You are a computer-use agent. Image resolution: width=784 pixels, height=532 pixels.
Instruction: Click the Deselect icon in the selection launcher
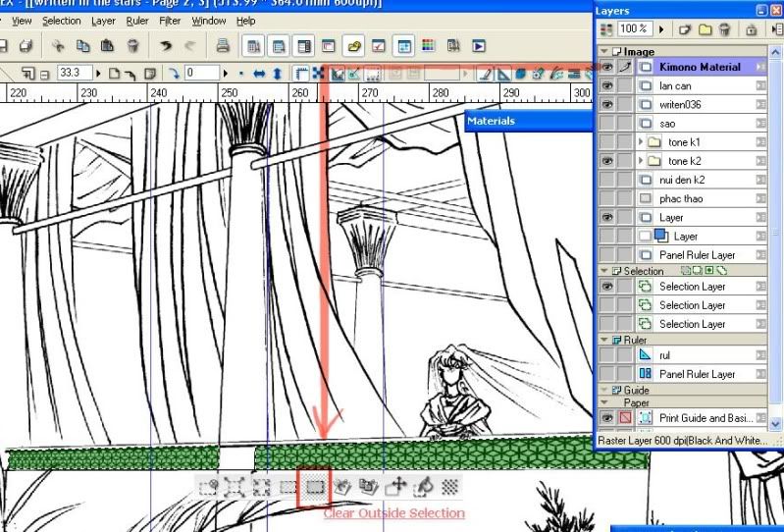pos(207,487)
